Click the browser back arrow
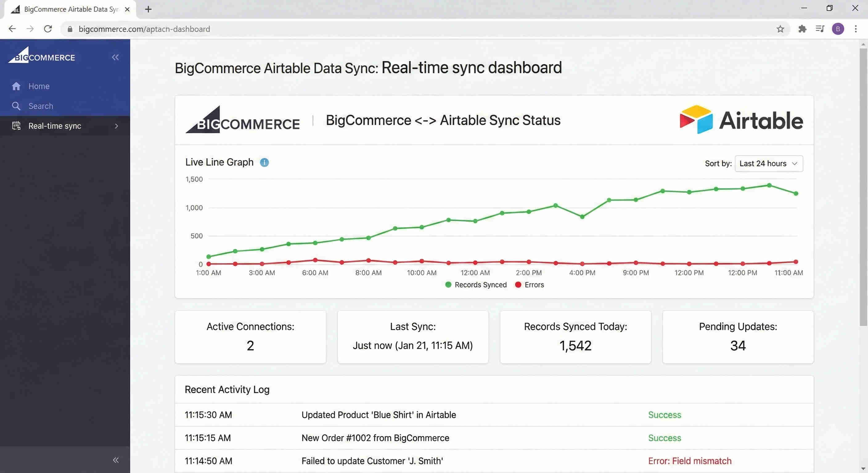 tap(12, 29)
